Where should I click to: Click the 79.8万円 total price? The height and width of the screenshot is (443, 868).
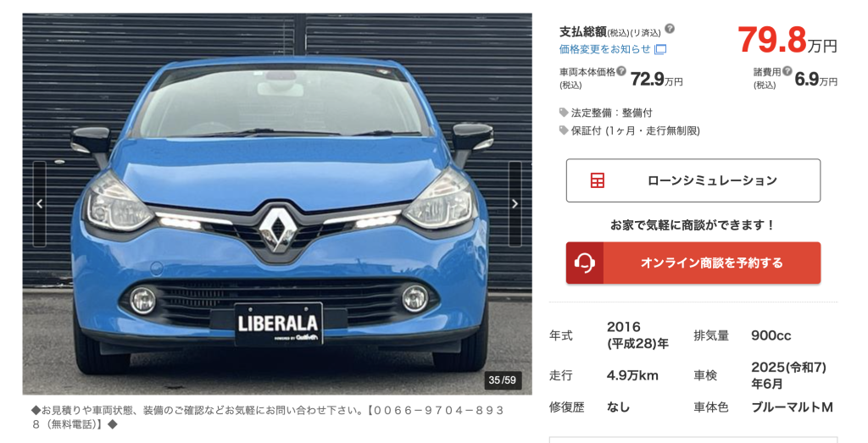(787, 40)
